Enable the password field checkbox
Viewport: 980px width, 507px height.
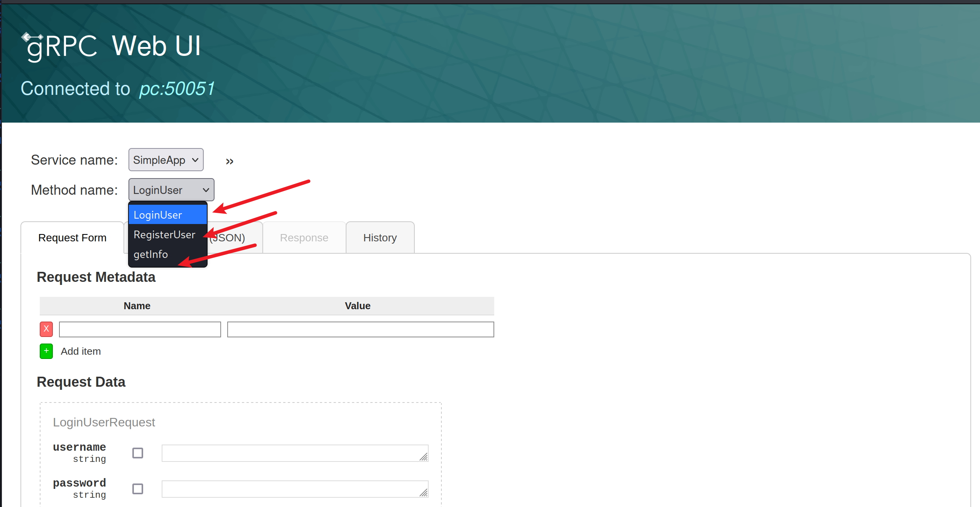point(138,488)
